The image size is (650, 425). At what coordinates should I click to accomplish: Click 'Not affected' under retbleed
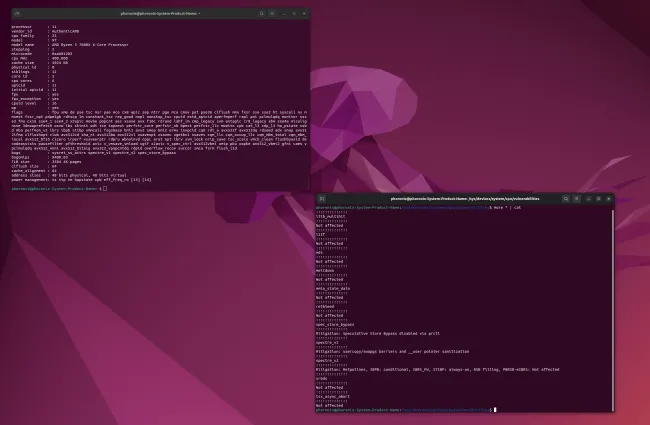pyautogui.click(x=330, y=316)
